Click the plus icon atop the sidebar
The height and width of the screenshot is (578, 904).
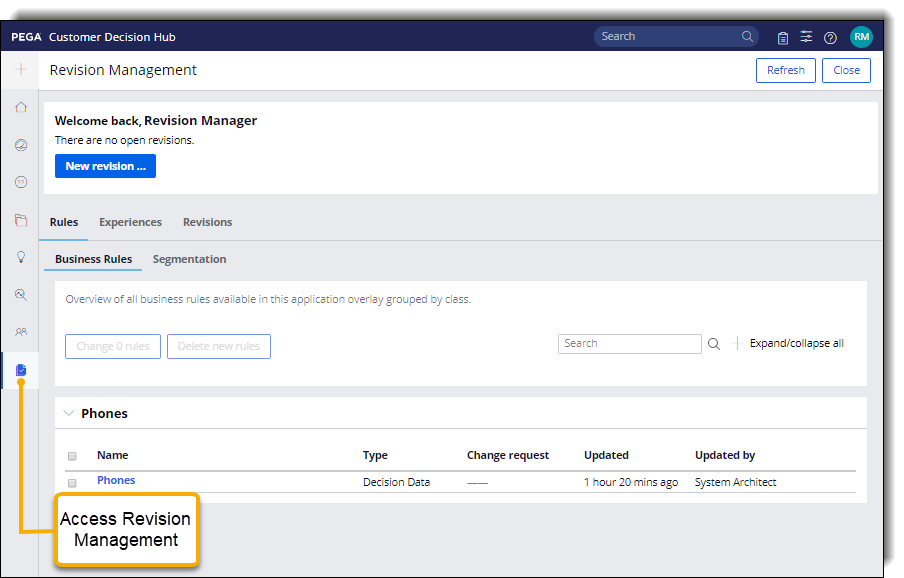coord(21,70)
